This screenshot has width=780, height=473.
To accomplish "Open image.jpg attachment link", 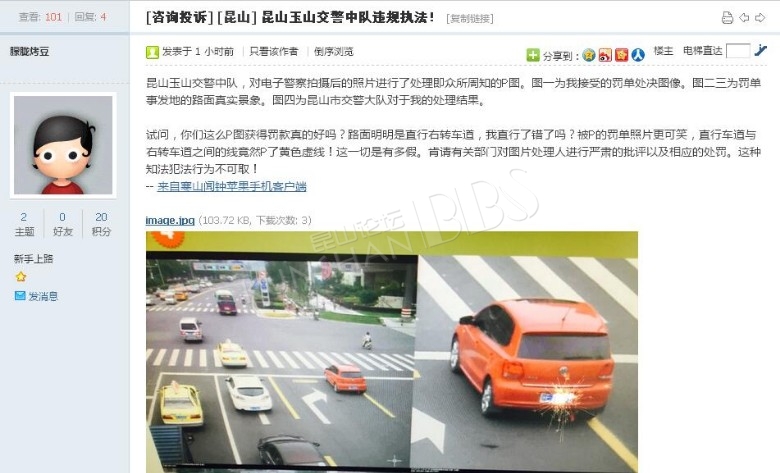I will [170, 220].
